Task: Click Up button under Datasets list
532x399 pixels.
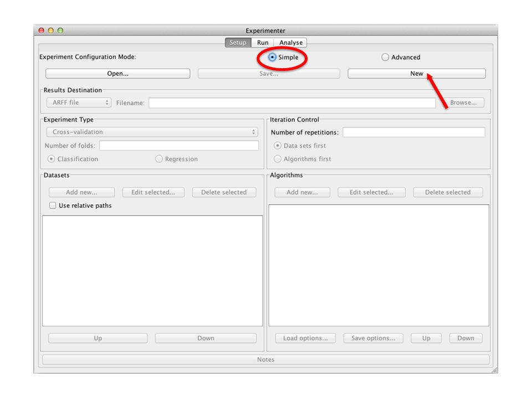Action: 98,338
